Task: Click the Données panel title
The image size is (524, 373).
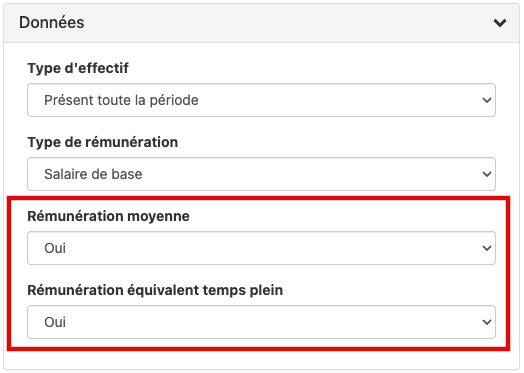Action: click(52, 23)
